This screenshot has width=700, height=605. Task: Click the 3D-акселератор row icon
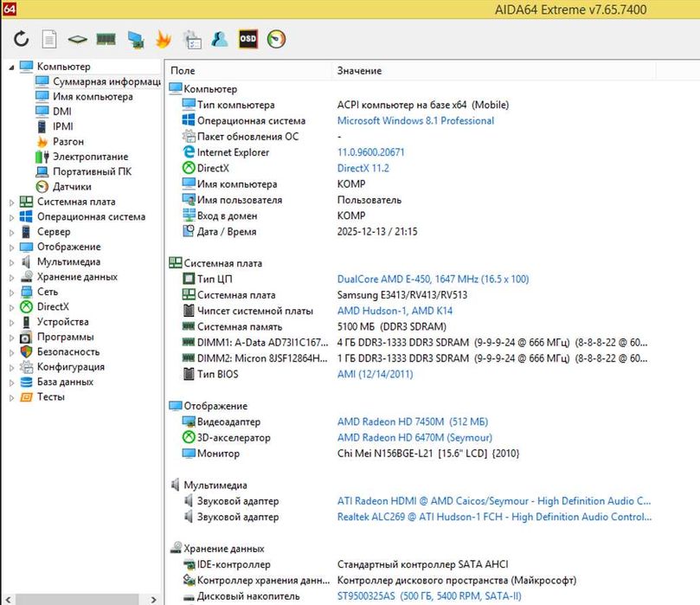[x=189, y=437]
